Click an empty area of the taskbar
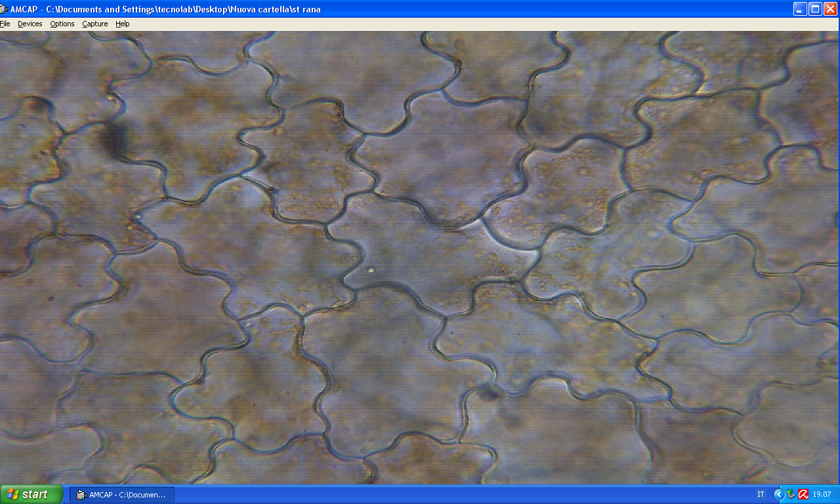Image resolution: width=840 pixels, height=504 pixels. 459,495
